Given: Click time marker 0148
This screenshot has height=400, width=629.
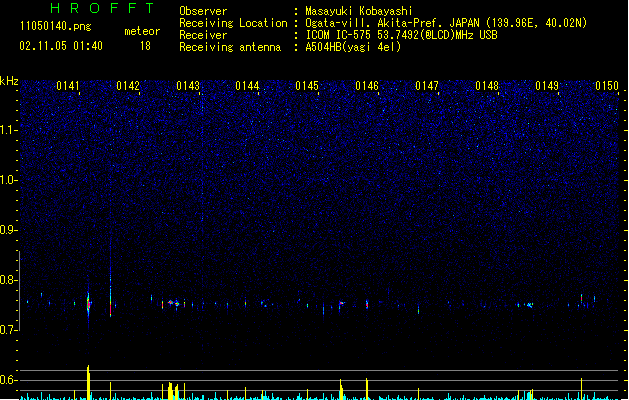Looking at the screenshot, I should (x=487, y=86).
